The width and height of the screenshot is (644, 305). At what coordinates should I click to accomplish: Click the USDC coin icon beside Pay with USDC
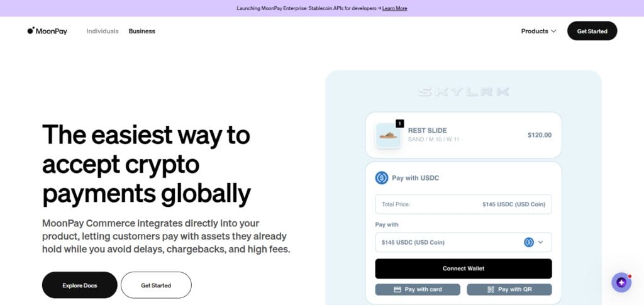382,178
